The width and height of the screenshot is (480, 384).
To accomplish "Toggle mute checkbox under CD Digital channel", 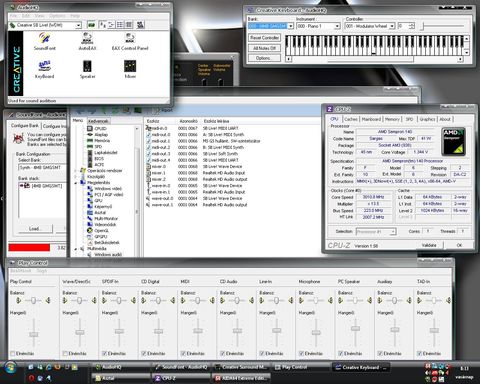I will [144, 353].
